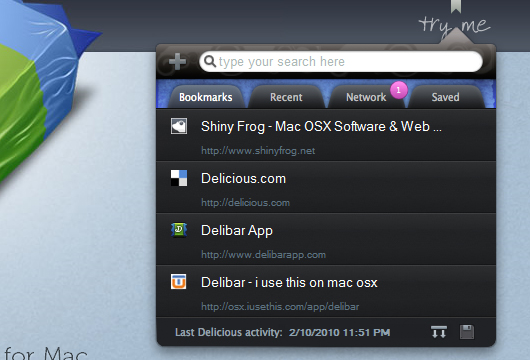
Task: Click the green Delibar App favicon
Action: coord(179,230)
